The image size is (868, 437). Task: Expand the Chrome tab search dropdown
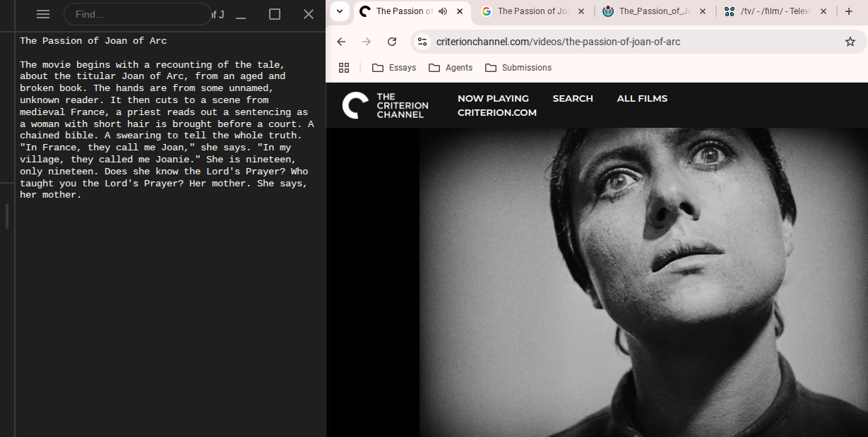click(x=340, y=11)
